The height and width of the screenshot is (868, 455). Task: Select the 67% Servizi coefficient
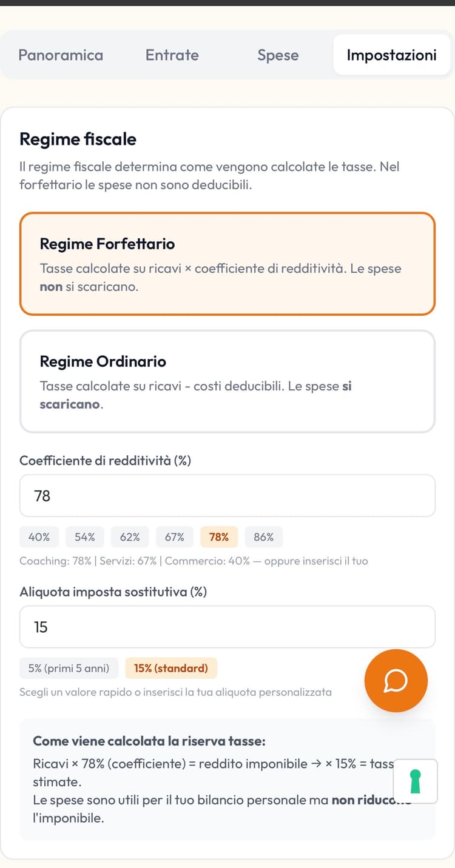[174, 536]
